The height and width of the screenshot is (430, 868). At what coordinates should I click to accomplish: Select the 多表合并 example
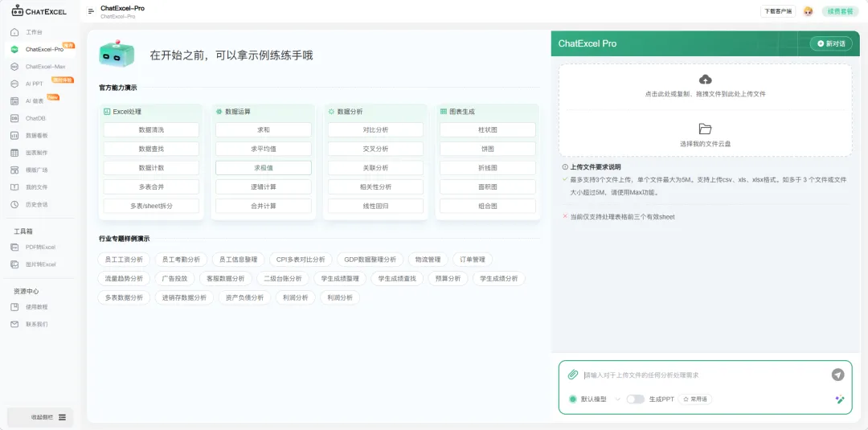tap(151, 187)
